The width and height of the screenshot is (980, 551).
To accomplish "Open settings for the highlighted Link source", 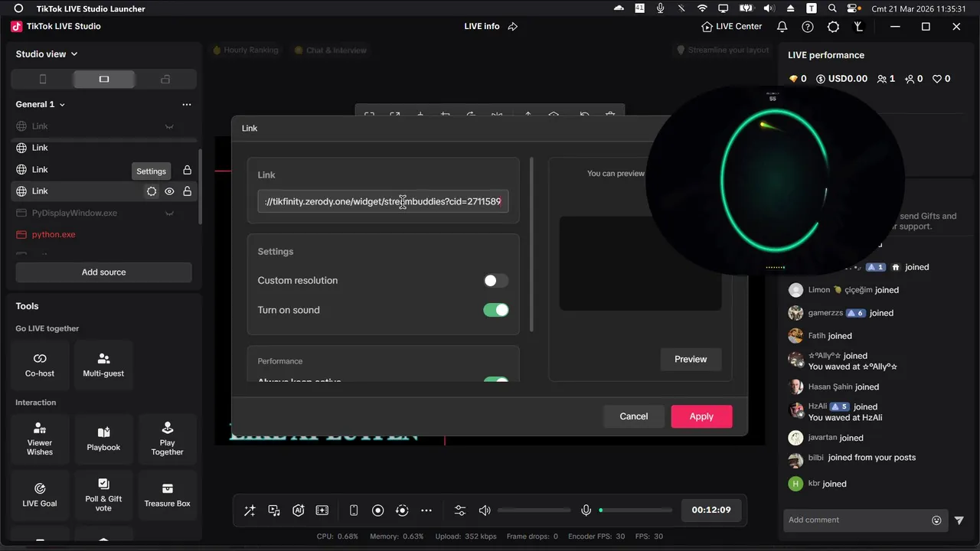I will click(152, 191).
